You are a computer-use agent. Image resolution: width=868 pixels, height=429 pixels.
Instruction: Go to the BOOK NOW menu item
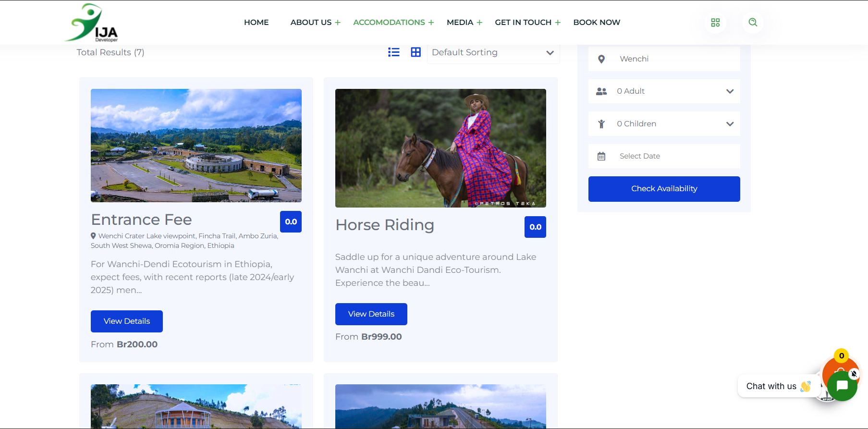[597, 23]
